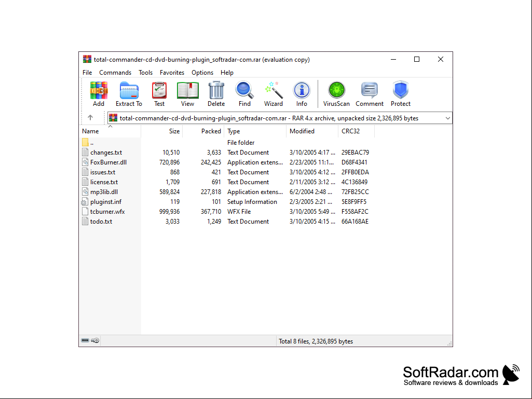The image size is (532, 399).
Task: Click CRC32 value 29EBAC79
Action: click(355, 153)
